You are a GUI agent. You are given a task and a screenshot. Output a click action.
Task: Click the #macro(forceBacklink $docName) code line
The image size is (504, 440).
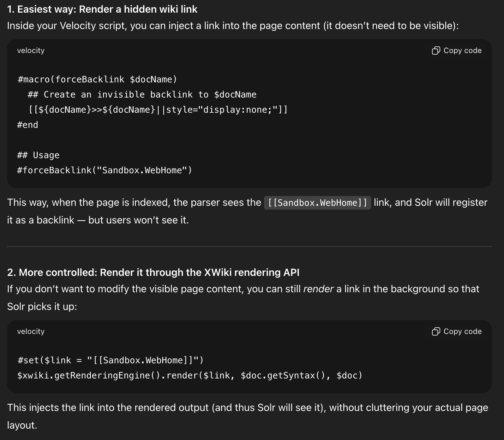97,79
